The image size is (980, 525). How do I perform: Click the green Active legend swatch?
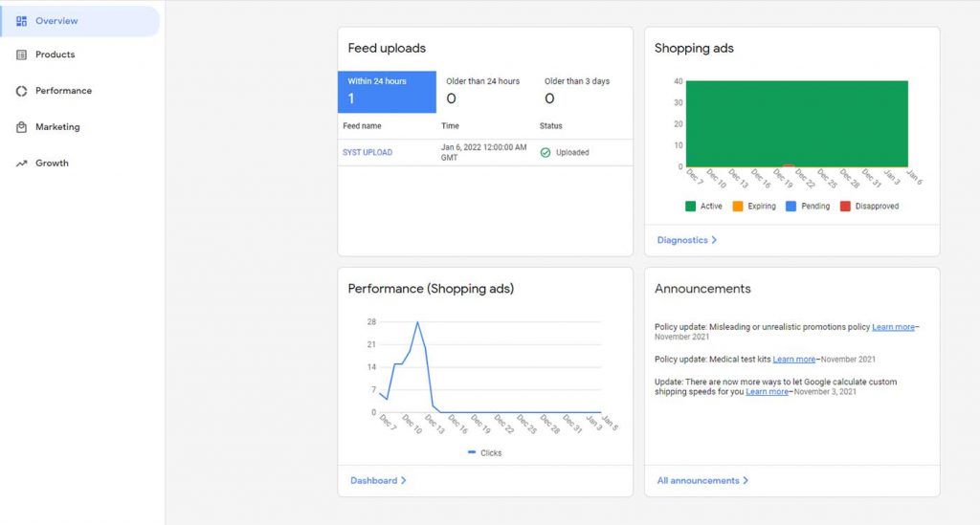click(690, 207)
